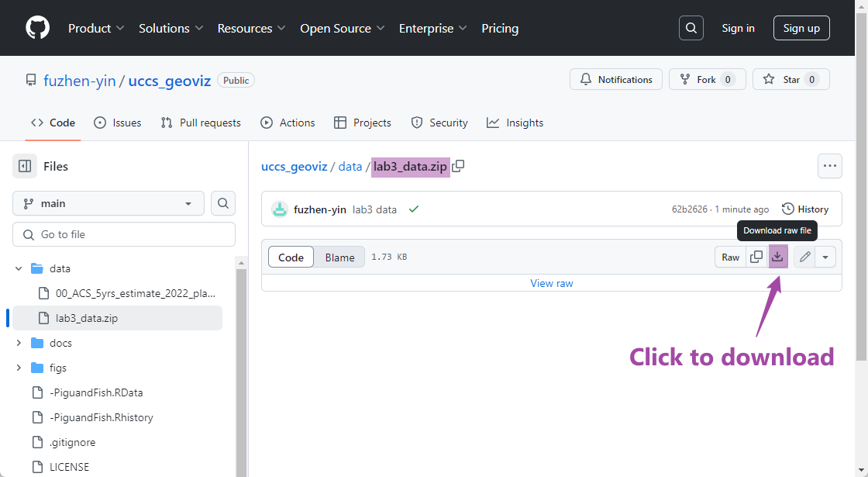This screenshot has height=477, width=868.
Task: Open the Pull requests tab
Action: click(201, 123)
